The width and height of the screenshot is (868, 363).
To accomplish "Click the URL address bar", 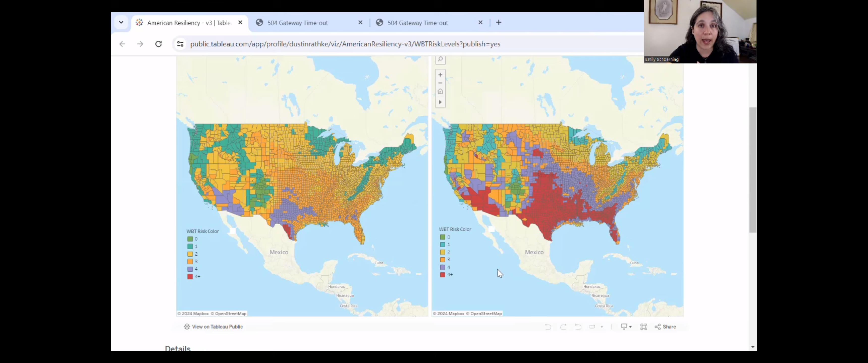I will 345,44.
